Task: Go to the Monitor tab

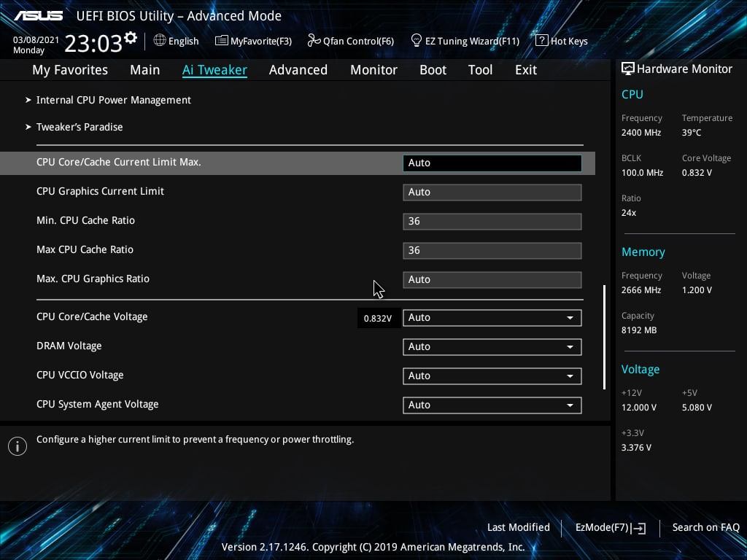Action: pos(373,70)
